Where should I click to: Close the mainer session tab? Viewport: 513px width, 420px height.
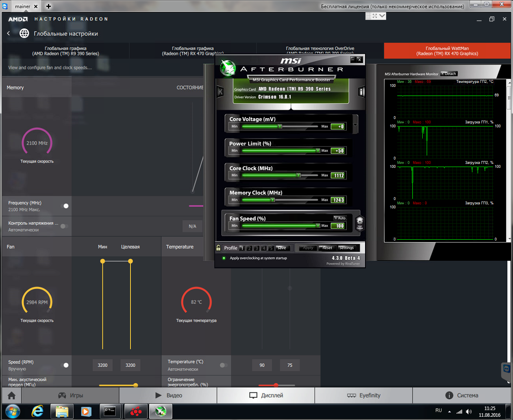click(36, 6)
